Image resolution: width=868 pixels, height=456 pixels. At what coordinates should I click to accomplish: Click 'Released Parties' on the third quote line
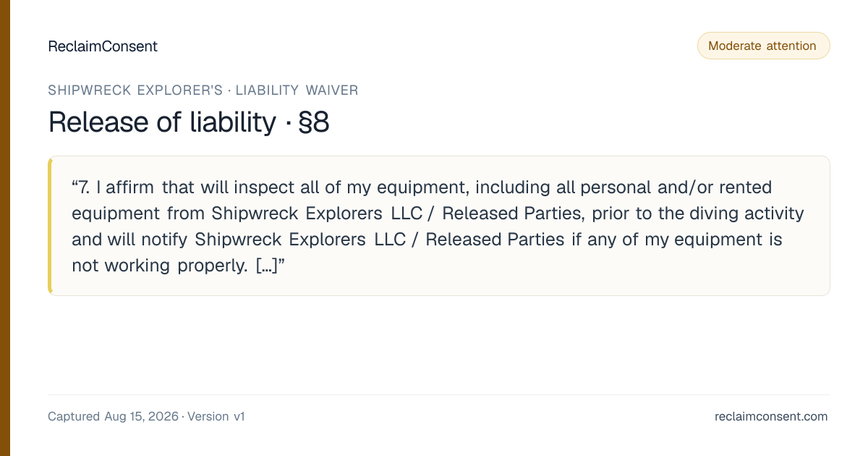point(495,240)
